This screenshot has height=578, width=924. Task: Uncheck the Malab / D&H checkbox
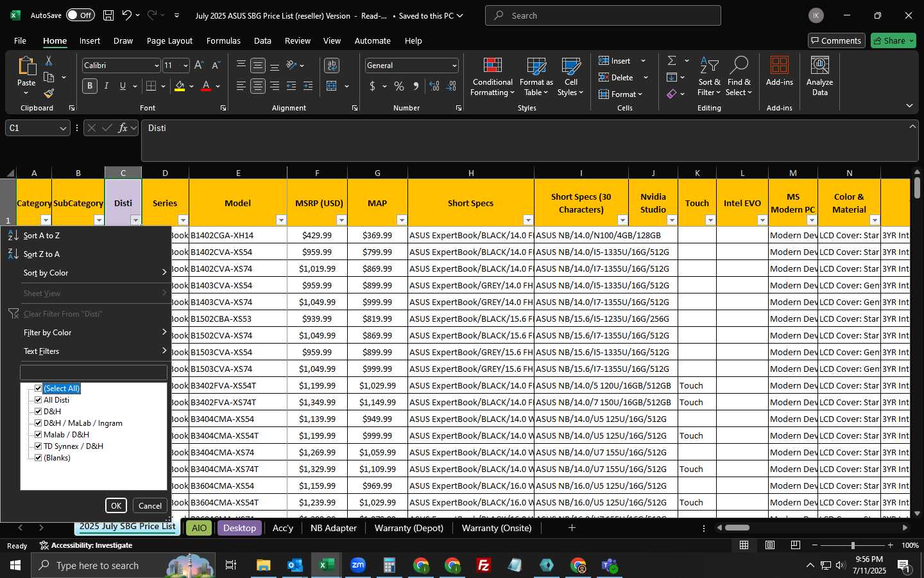pyautogui.click(x=38, y=435)
